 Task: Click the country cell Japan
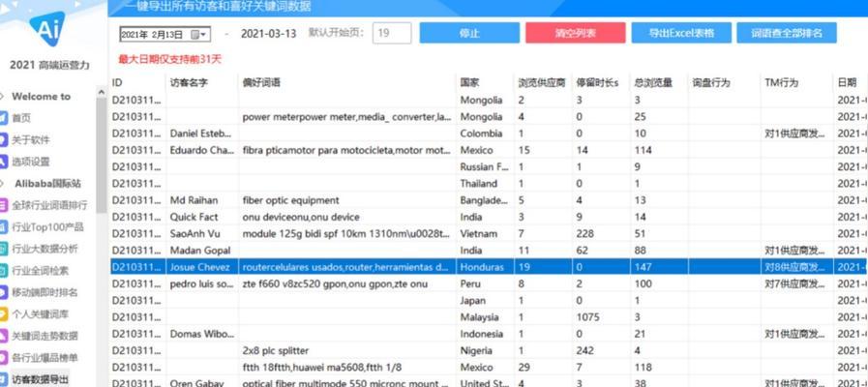tap(473, 301)
